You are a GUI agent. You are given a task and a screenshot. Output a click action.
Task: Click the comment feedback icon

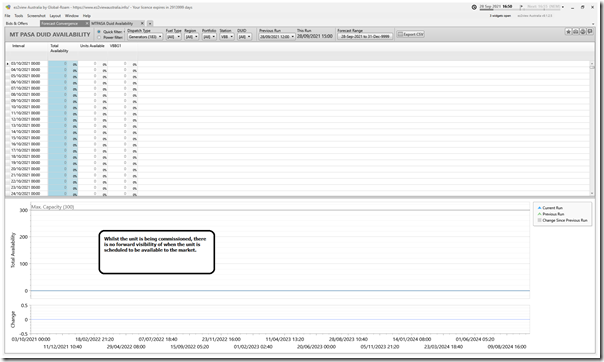pyautogui.click(x=590, y=32)
